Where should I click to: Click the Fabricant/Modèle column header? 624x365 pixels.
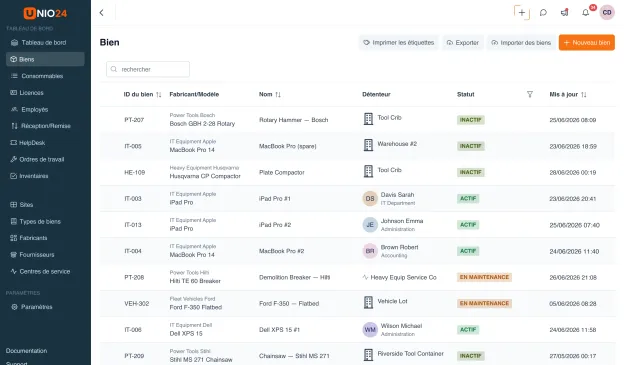tap(194, 94)
